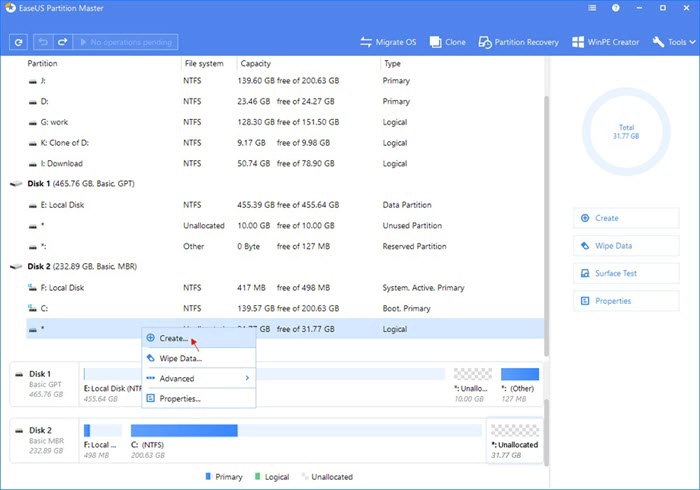This screenshot has width=700, height=490.
Task: Run Surface Test from right panel
Action: click(x=626, y=274)
